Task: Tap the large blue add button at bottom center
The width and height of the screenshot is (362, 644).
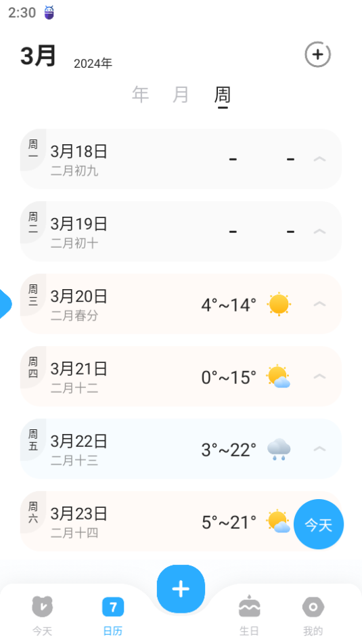Action: [x=181, y=589]
